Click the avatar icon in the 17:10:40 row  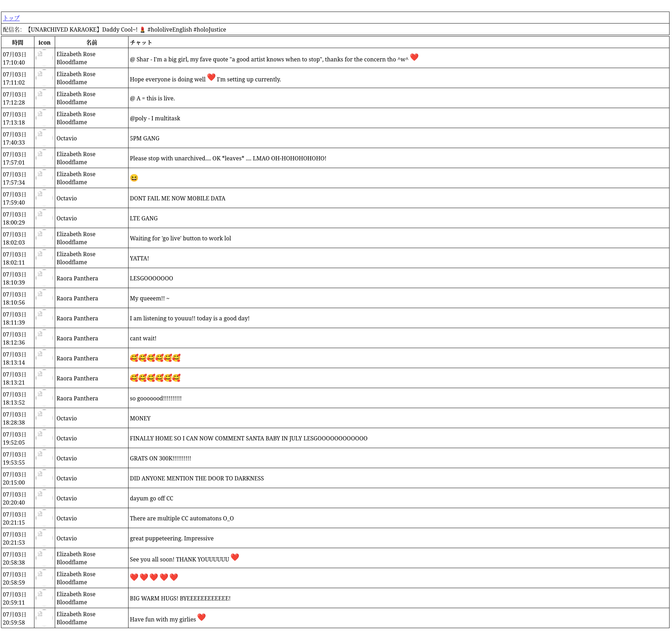(44, 58)
